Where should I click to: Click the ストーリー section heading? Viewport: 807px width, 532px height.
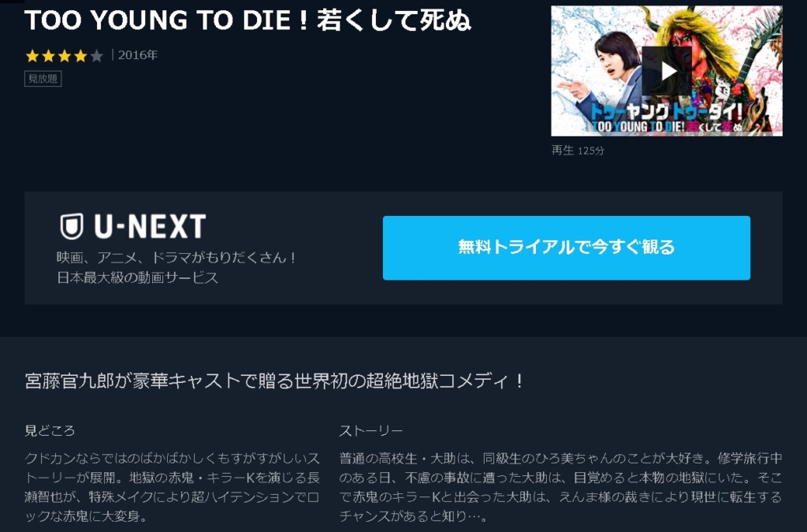click(371, 430)
